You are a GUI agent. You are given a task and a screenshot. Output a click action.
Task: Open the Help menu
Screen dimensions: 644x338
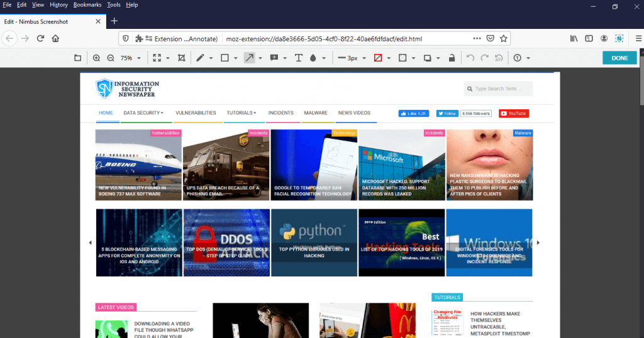point(132,5)
